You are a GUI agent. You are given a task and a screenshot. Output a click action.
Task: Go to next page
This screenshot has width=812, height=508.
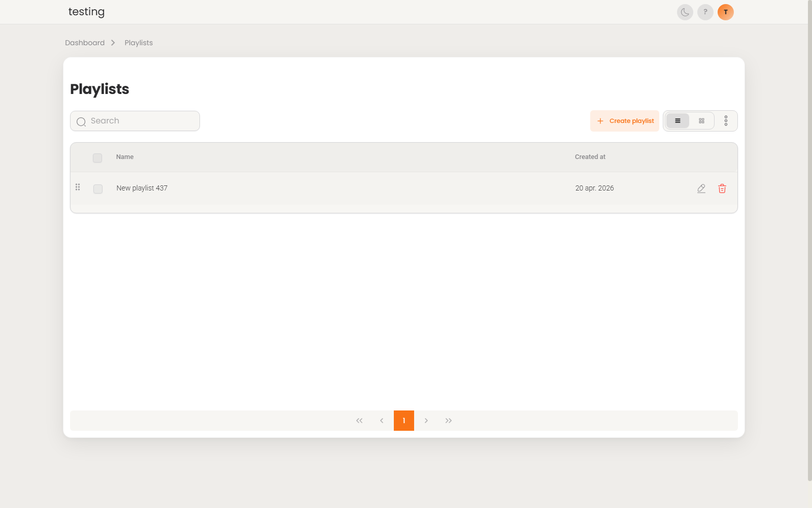coord(426,421)
